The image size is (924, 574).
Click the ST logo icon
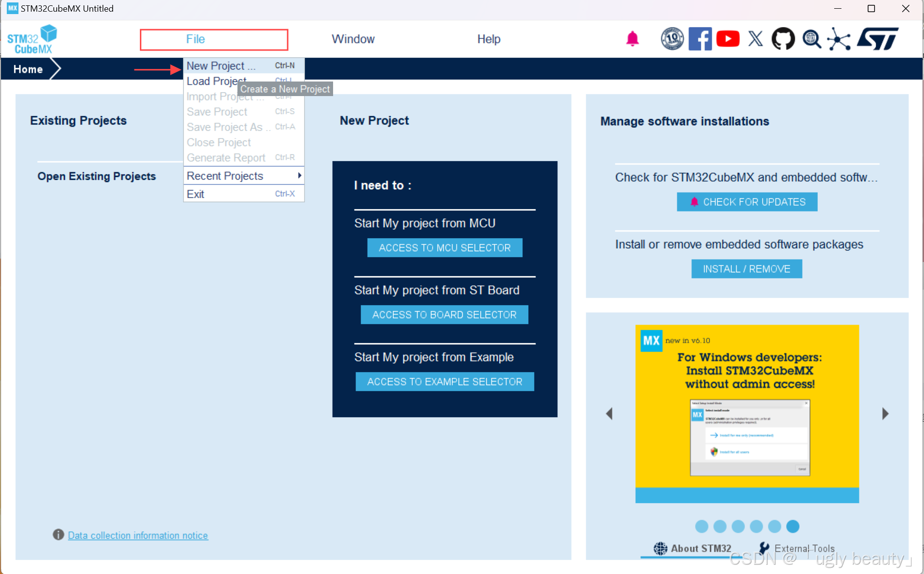[x=878, y=39]
